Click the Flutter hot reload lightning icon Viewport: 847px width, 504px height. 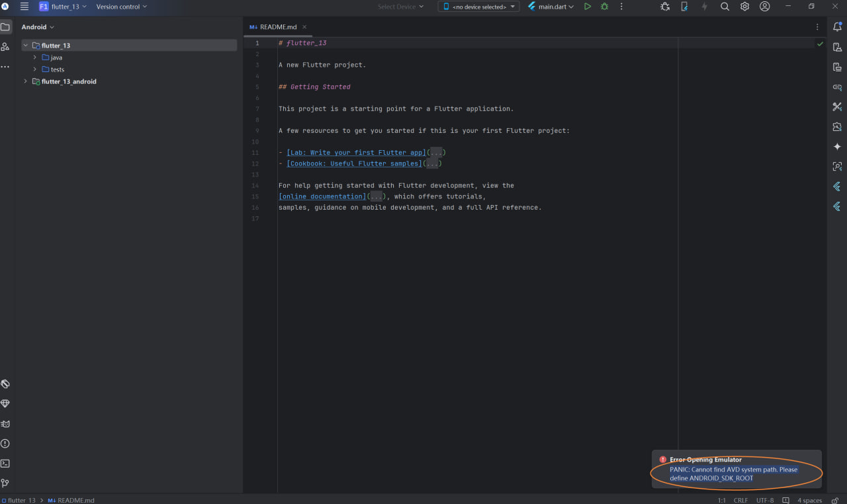click(x=705, y=7)
